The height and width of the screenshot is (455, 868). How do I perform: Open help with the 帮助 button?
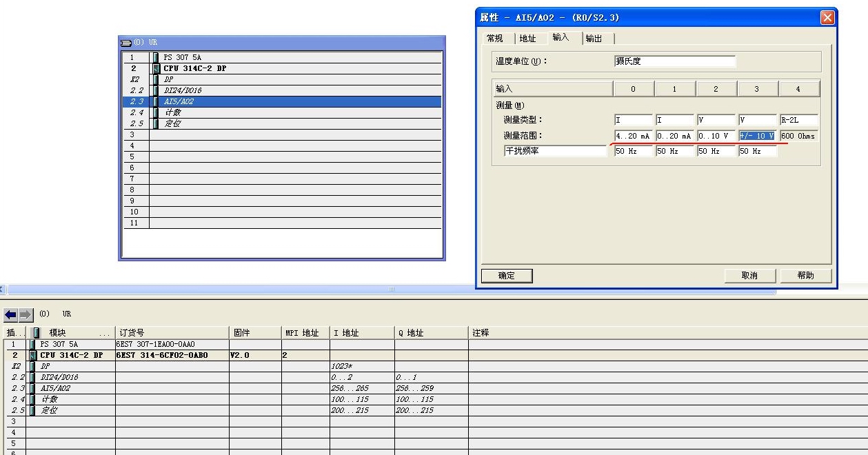[805, 275]
